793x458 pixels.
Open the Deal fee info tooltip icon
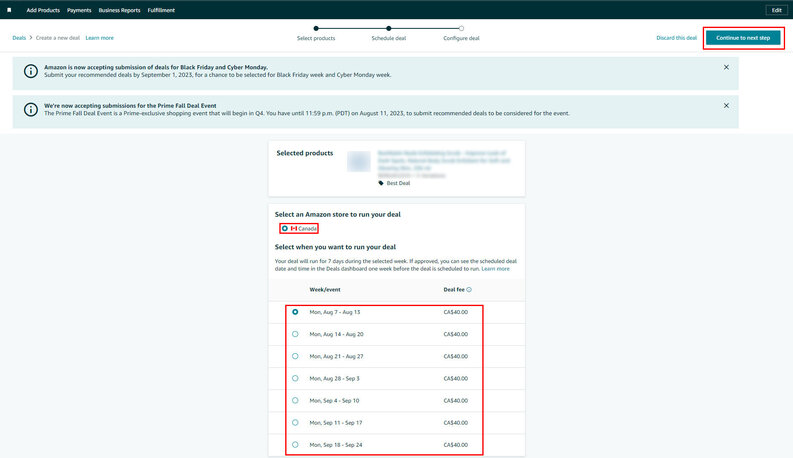(x=469, y=290)
